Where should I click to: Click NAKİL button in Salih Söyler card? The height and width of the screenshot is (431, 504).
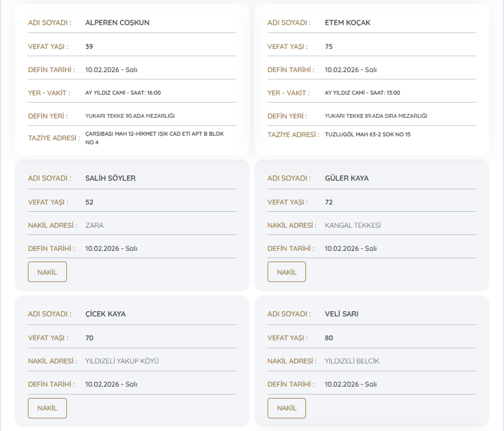(47, 272)
